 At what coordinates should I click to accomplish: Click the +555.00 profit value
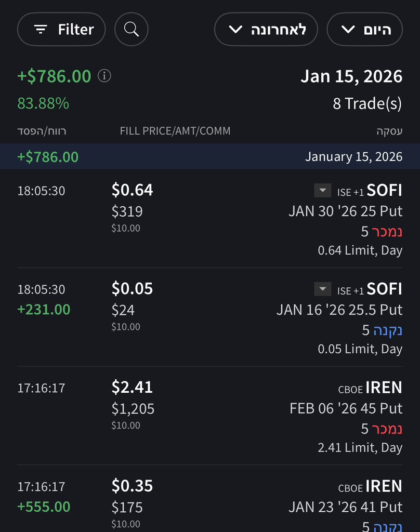(44, 507)
